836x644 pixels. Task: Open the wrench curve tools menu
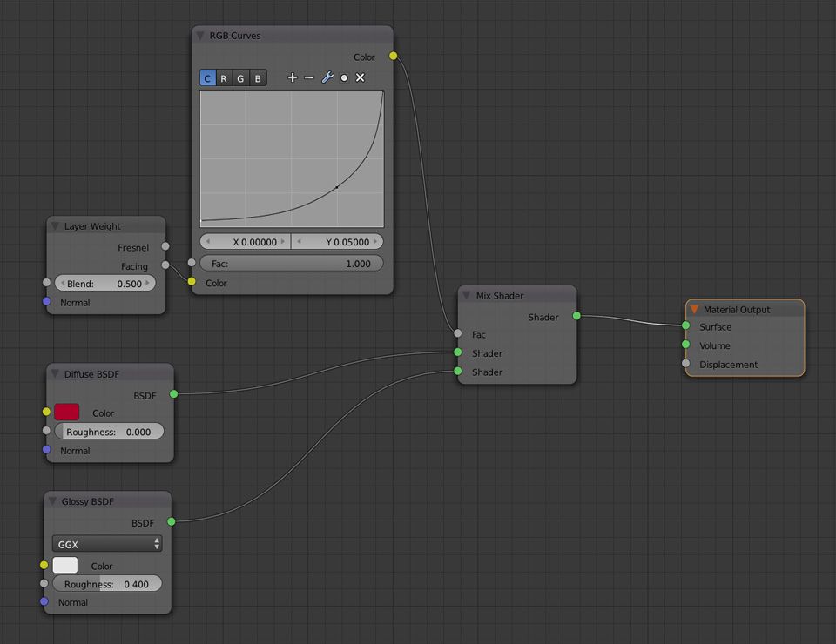click(327, 77)
